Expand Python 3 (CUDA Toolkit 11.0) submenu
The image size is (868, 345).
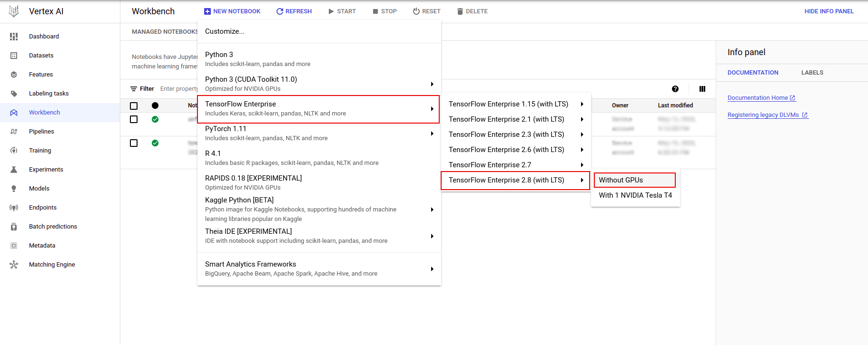[319, 84]
